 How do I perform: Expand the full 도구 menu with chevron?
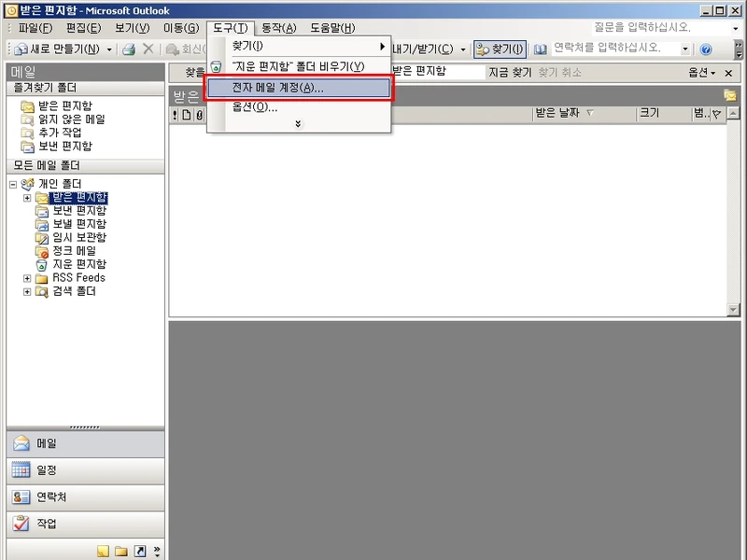pos(298,123)
